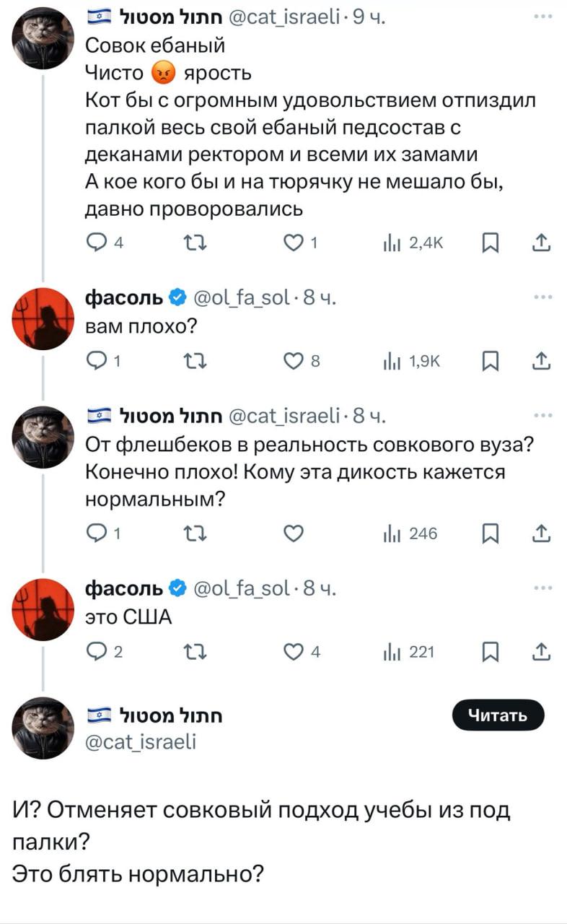Like the tweet with 246 views
Screen dimensions: 567x924
[x=291, y=533]
